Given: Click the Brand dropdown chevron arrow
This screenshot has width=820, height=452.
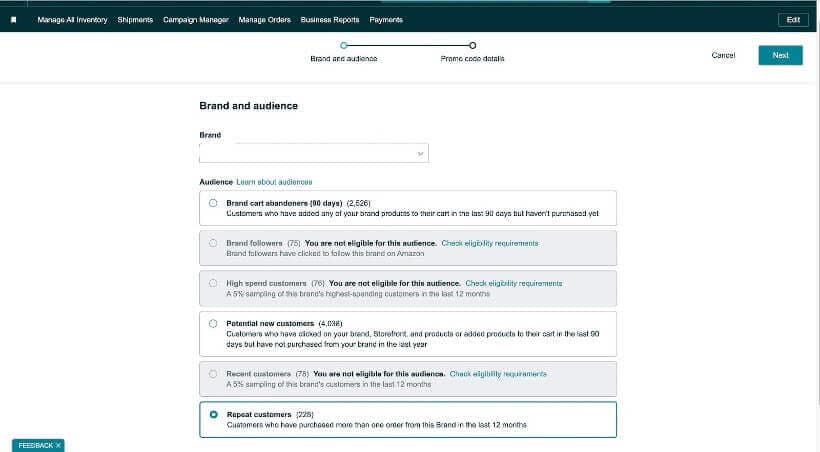Looking at the screenshot, I should pos(420,154).
